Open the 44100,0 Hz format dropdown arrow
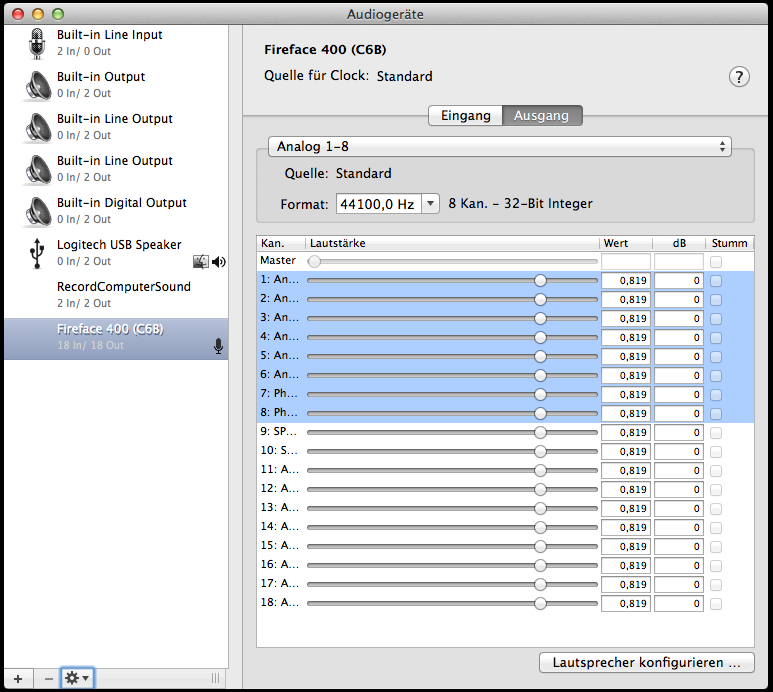 430,204
